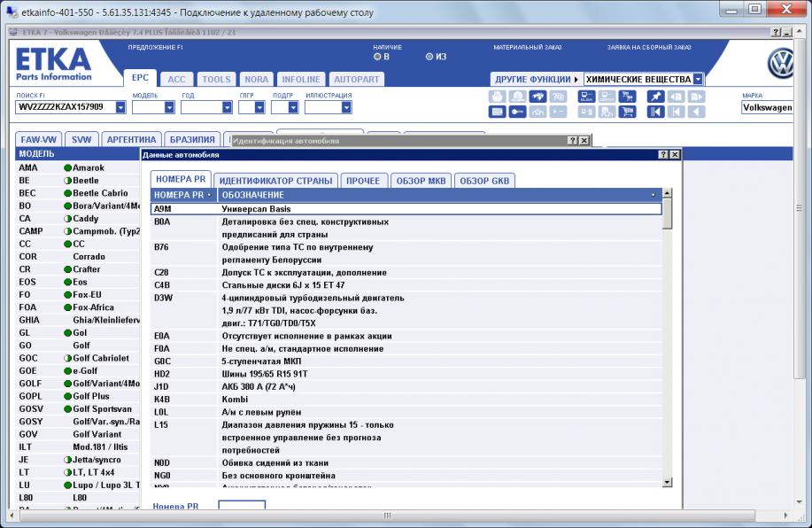Click the Номера PR input field
Screen dimensions: 812x528
(242, 505)
